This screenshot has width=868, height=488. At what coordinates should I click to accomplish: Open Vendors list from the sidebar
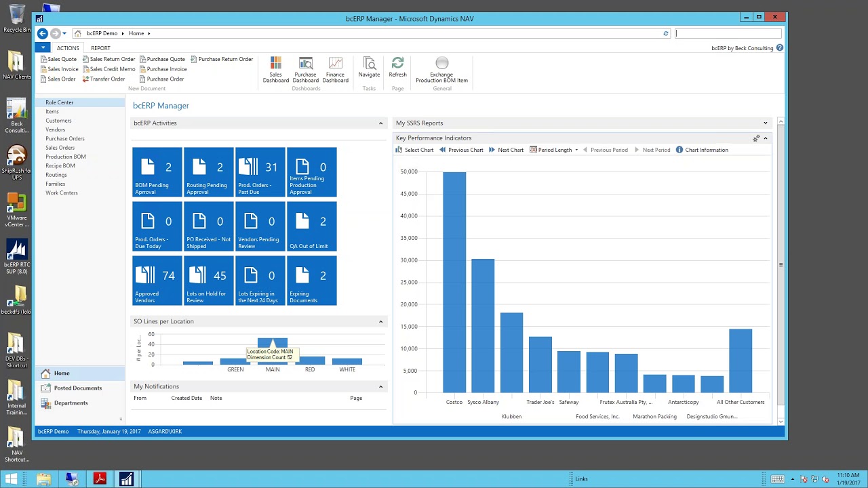click(56, 129)
